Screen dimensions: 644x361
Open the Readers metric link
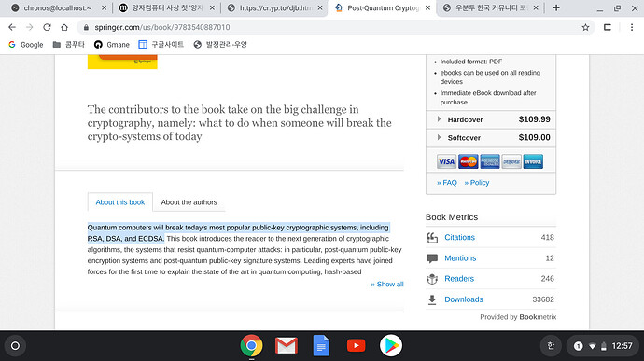pyautogui.click(x=459, y=279)
